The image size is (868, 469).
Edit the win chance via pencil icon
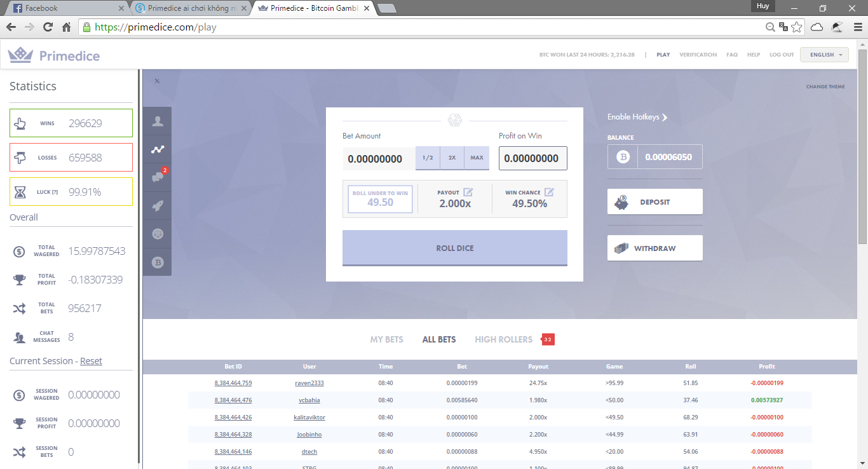pyautogui.click(x=549, y=192)
